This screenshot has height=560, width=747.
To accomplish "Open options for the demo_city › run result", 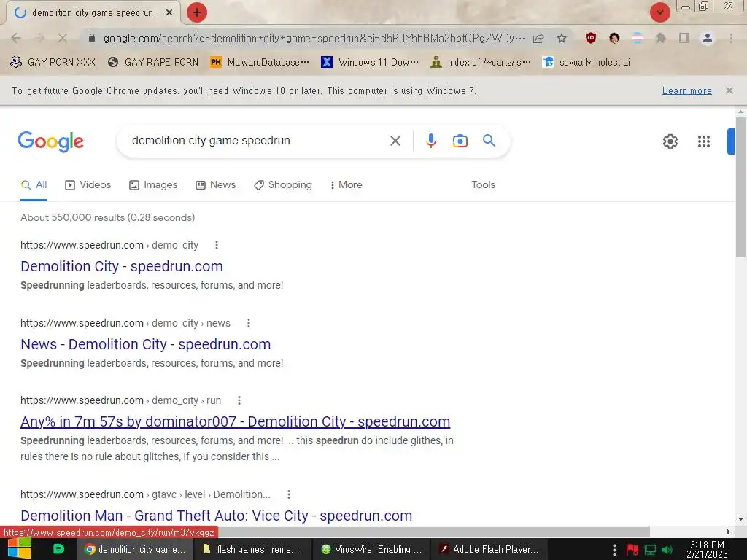I will coord(239,400).
